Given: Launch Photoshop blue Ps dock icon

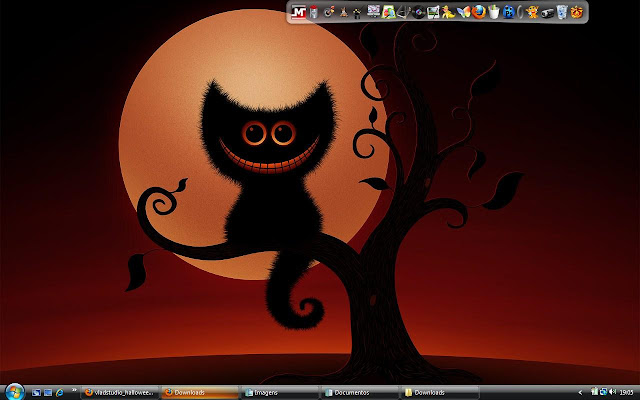Looking at the screenshot, I should pyautogui.click(x=509, y=12).
